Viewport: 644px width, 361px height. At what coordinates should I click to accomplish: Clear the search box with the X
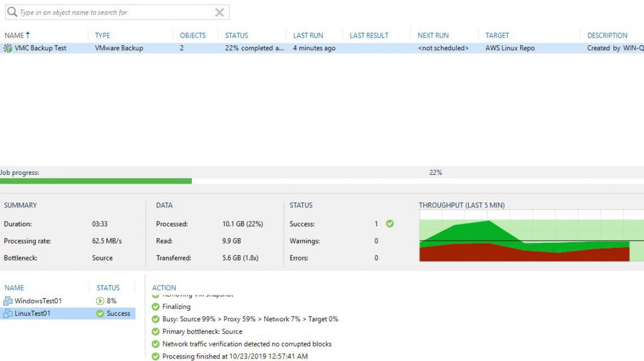pos(219,13)
